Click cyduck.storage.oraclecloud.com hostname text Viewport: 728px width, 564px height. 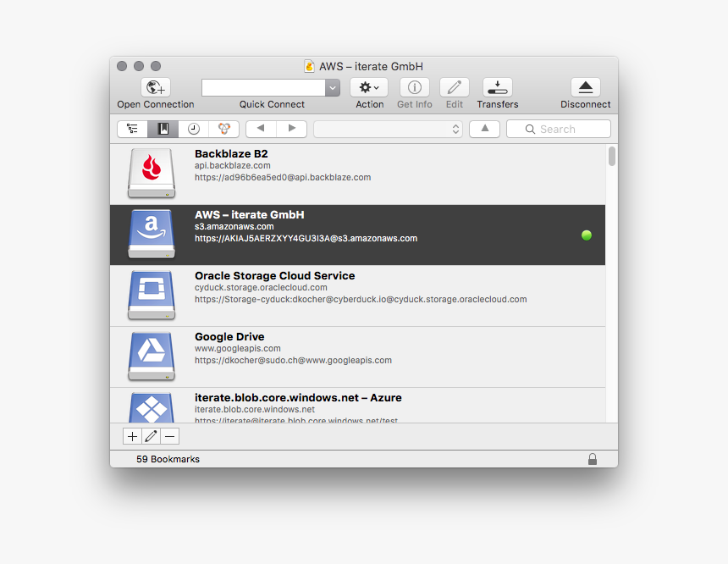coord(261,288)
